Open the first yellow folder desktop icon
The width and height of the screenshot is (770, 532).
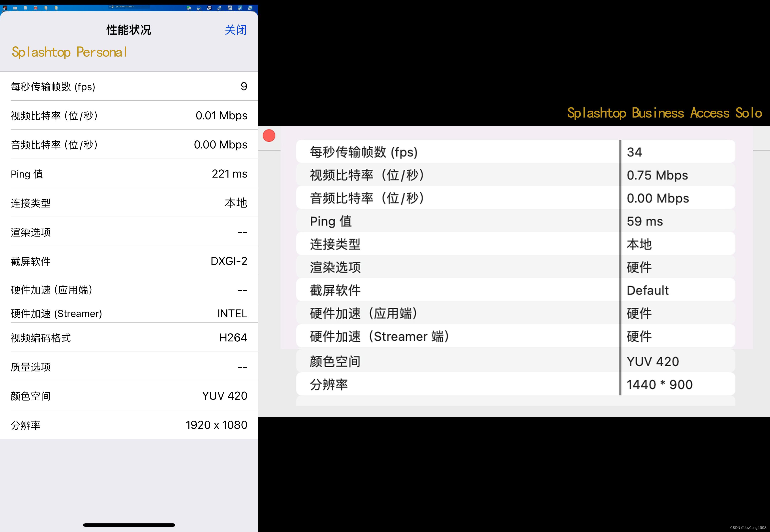(46, 8)
